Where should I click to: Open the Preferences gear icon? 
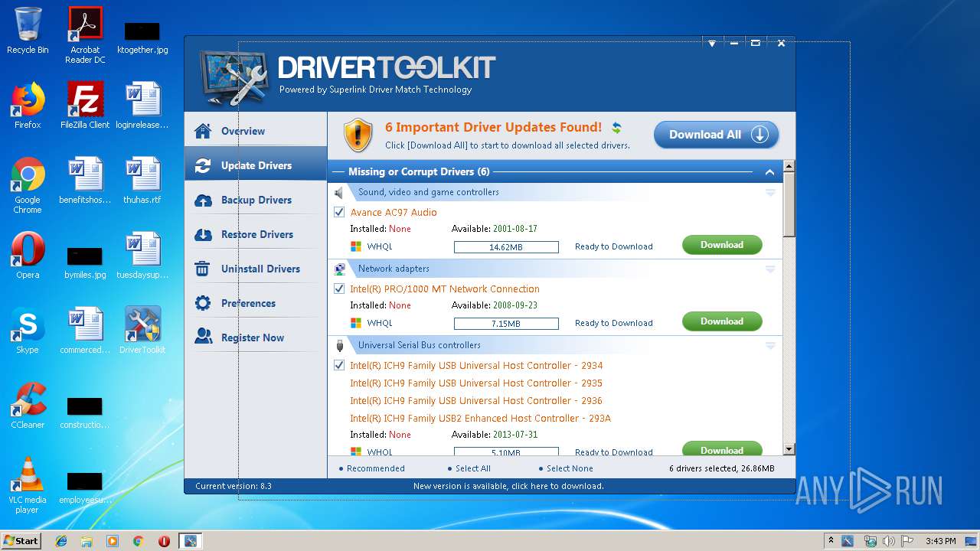click(x=203, y=303)
